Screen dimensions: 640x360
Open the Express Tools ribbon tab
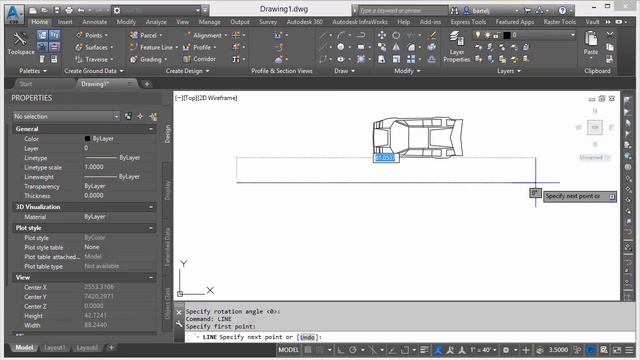pyautogui.click(x=468, y=22)
